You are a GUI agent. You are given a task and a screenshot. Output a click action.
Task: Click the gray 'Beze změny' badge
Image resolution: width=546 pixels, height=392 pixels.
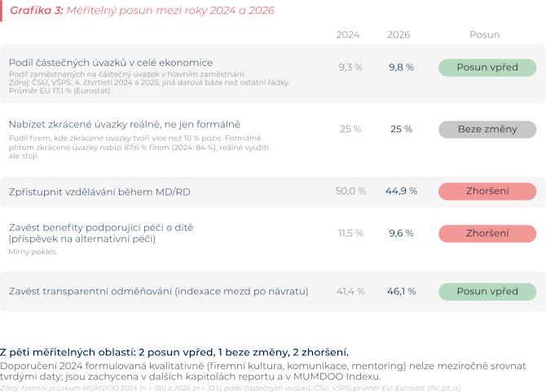click(x=487, y=130)
